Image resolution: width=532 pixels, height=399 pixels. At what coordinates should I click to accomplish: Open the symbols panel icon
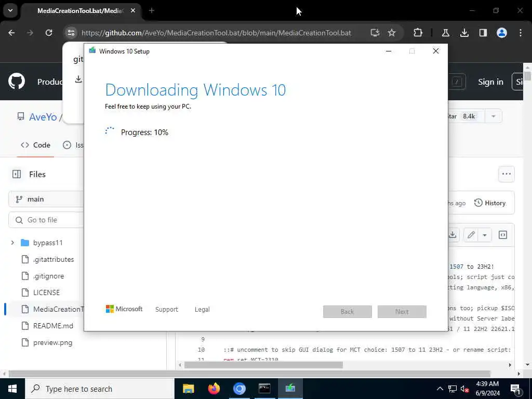[x=503, y=235]
